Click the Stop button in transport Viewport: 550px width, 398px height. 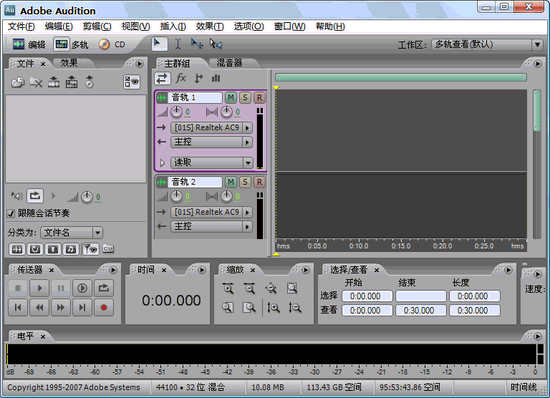(x=18, y=288)
